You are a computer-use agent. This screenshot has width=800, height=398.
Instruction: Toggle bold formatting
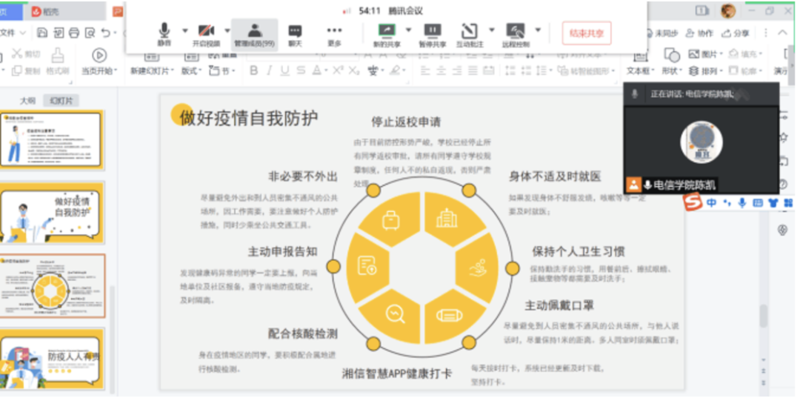coord(254,70)
